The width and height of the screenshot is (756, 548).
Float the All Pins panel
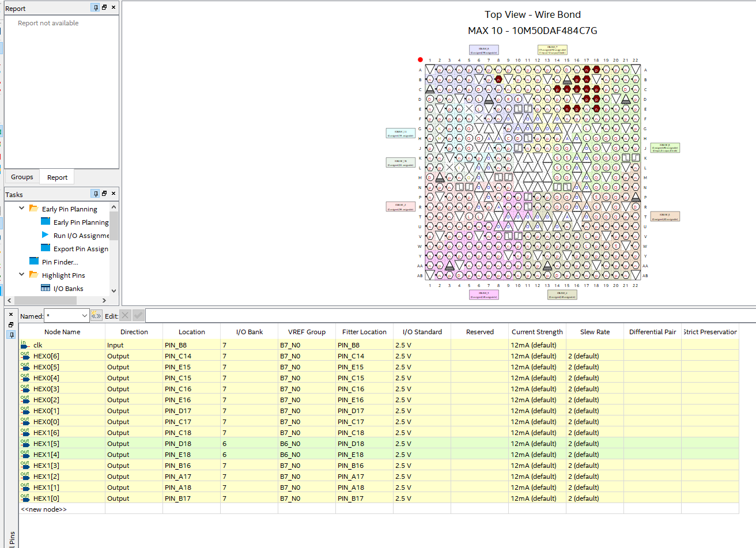click(x=11, y=324)
